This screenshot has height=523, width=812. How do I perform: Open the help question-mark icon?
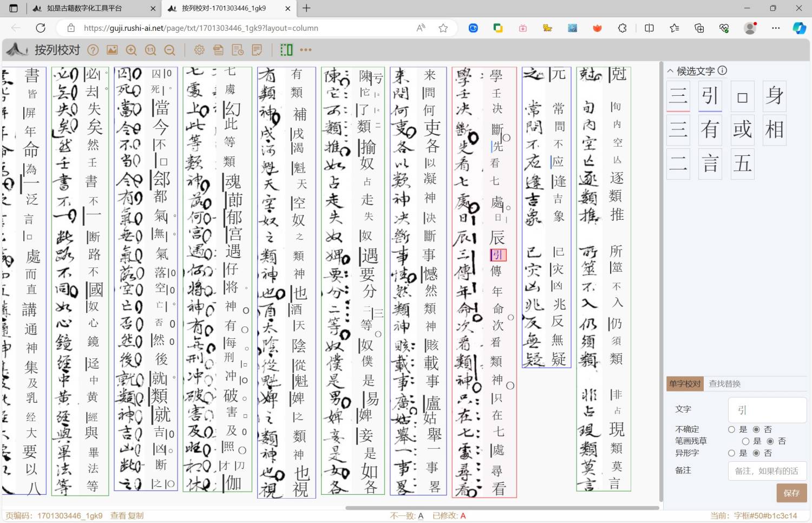93,50
